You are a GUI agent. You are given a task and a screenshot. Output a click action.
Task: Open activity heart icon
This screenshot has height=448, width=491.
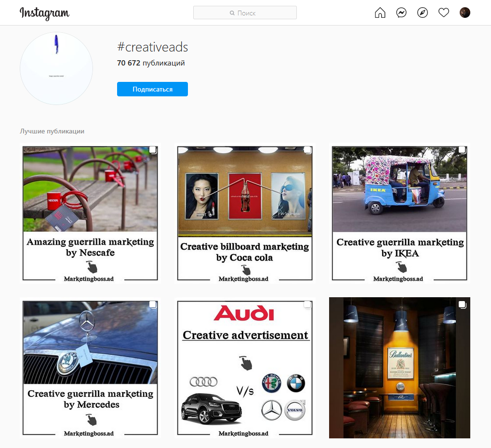(x=444, y=13)
